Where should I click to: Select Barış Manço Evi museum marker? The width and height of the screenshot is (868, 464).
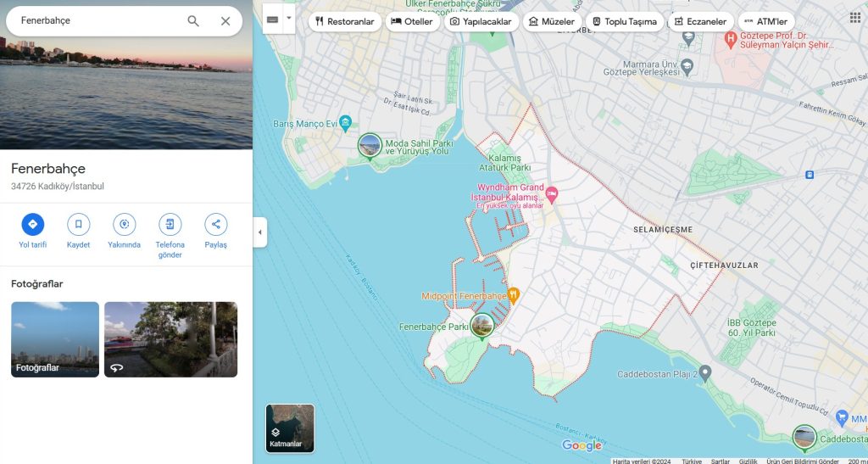click(x=346, y=123)
